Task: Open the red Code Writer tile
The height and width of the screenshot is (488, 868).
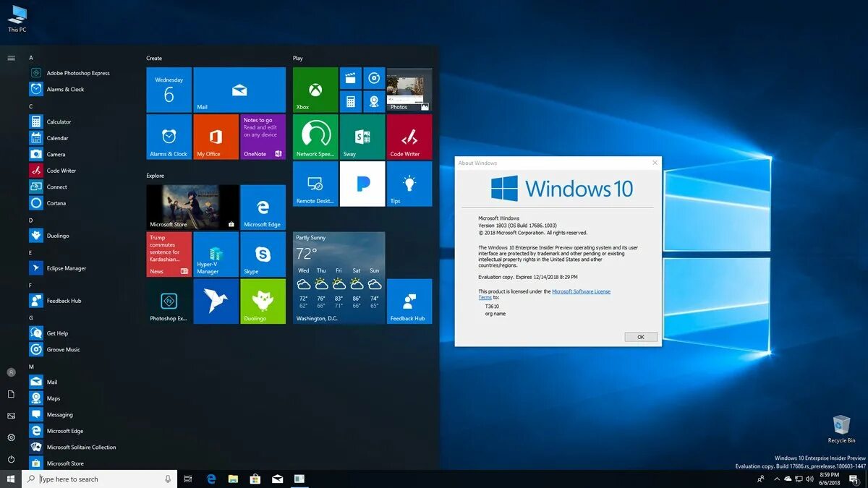Action: [409, 137]
